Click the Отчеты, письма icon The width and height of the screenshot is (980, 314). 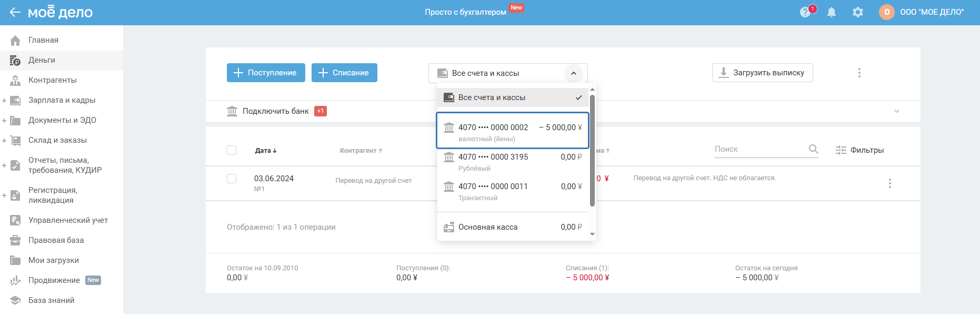click(15, 165)
